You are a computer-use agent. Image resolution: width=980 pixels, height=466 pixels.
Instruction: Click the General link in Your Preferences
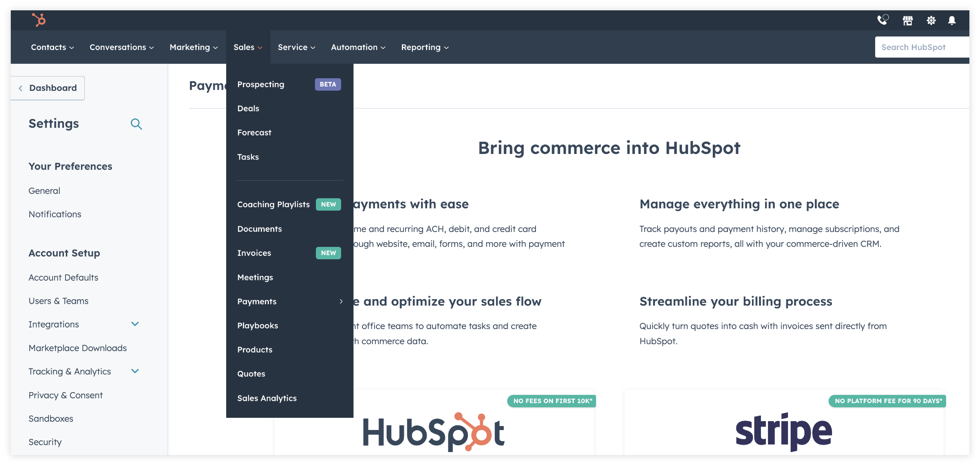pos(44,191)
